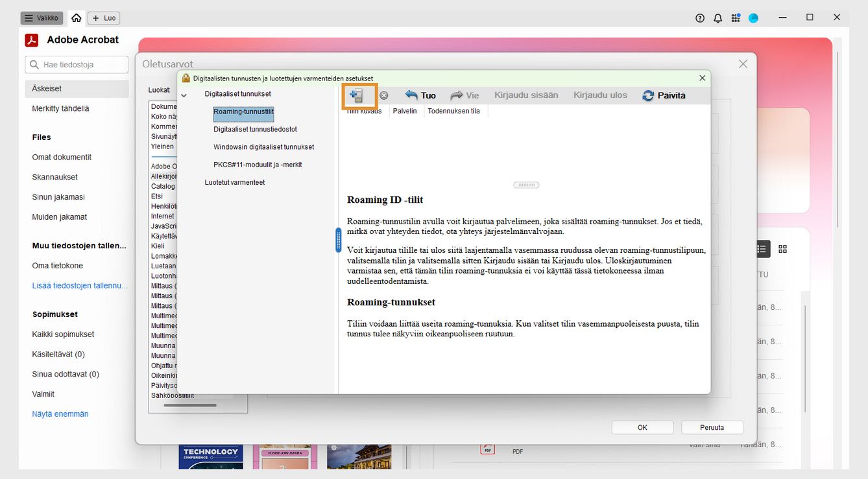Refresh with the Päivitä button

pos(664,95)
